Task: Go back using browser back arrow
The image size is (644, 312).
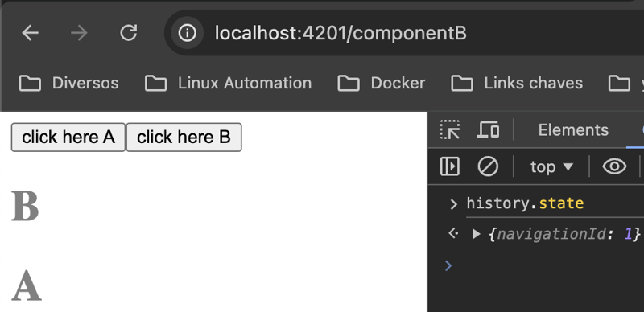Action: pos(30,33)
